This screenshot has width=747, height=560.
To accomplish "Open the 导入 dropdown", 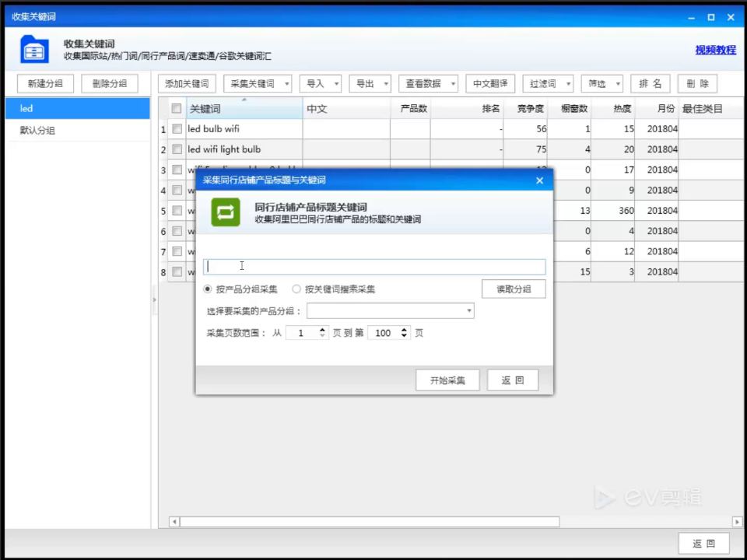I will [320, 84].
